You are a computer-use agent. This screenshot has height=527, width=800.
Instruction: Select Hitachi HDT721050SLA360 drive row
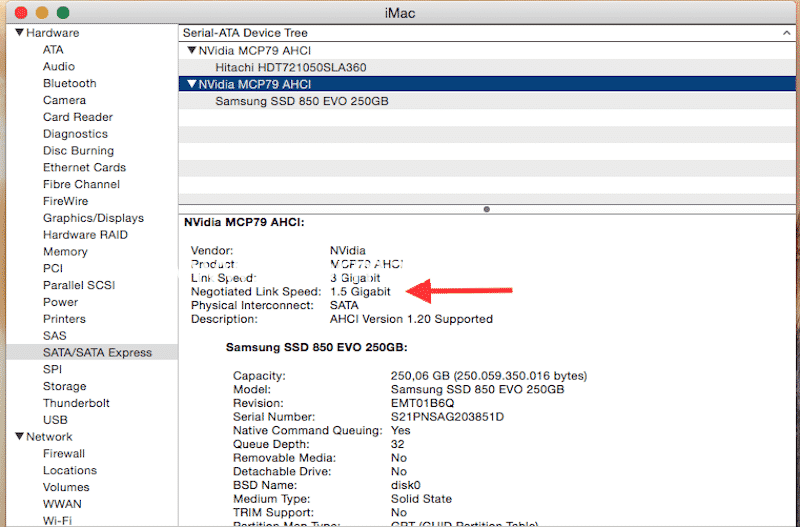(x=487, y=67)
